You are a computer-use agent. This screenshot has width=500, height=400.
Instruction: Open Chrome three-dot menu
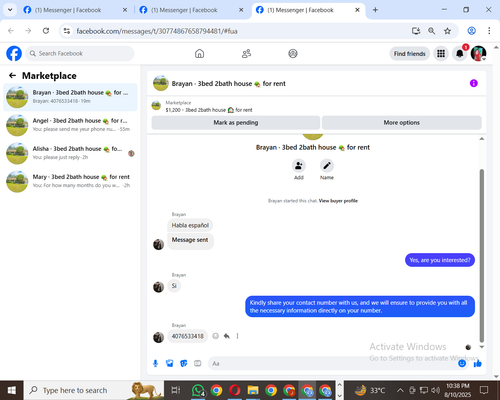(x=489, y=31)
